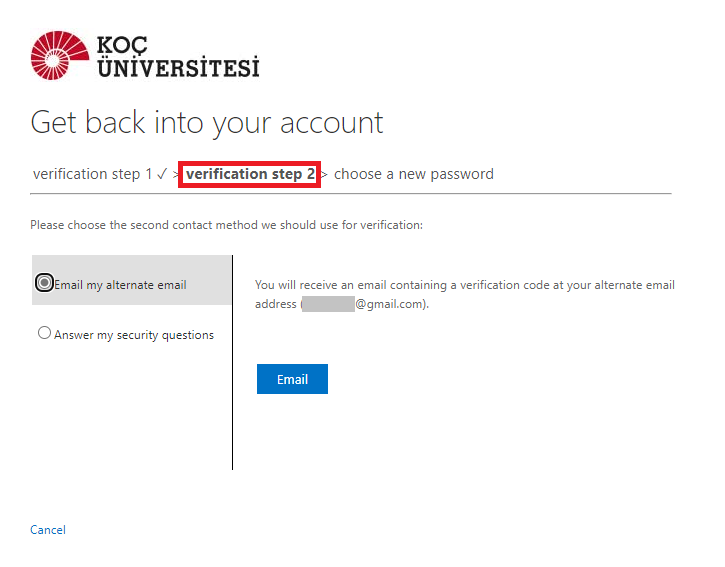Choose the Answer my security questions radio button

pyautogui.click(x=44, y=333)
